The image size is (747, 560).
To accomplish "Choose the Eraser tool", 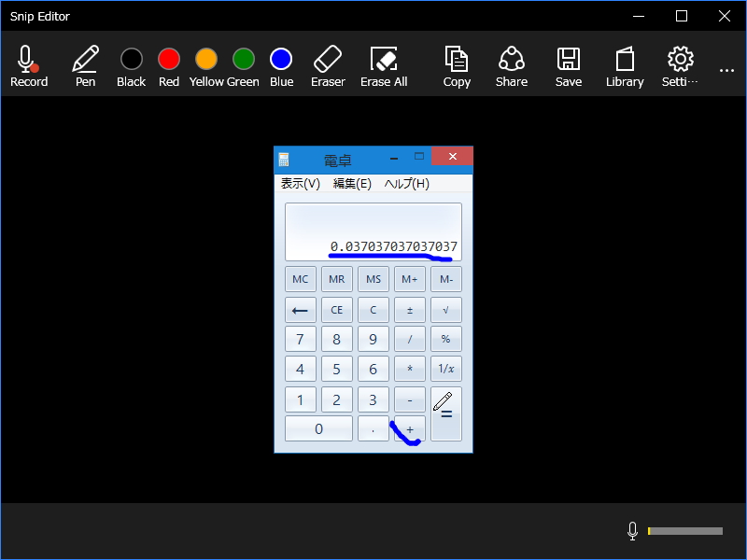I will [x=328, y=66].
